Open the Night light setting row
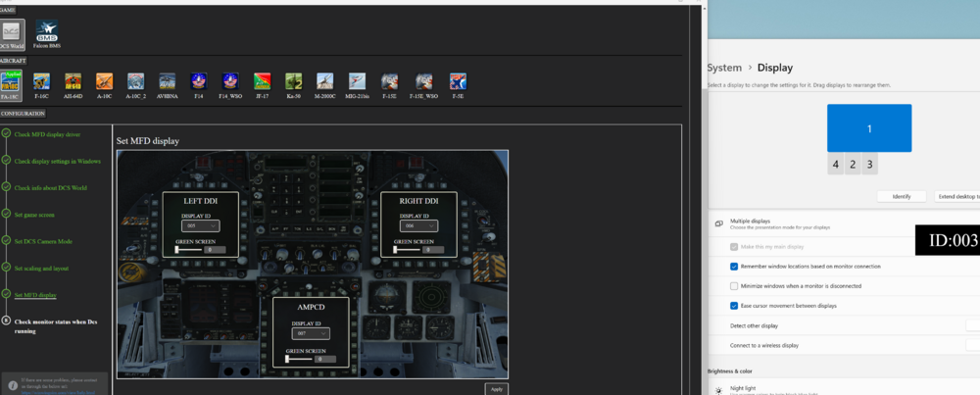The image size is (980, 395). [x=844, y=389]
